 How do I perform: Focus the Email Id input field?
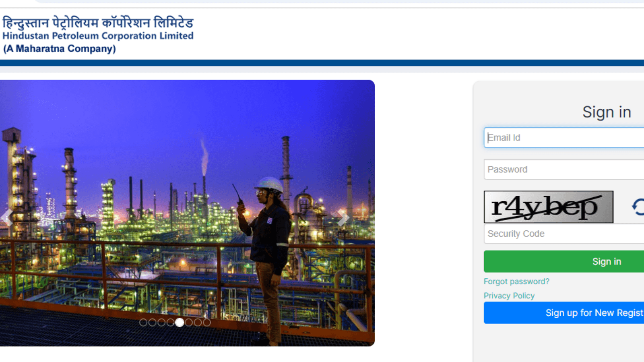pyautogui.click(x=563, y=138)
